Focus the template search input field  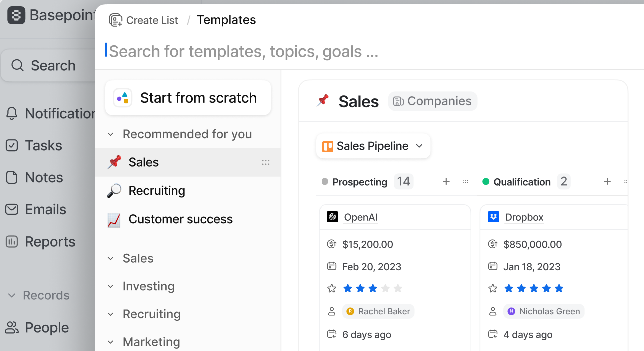[369, 51]
